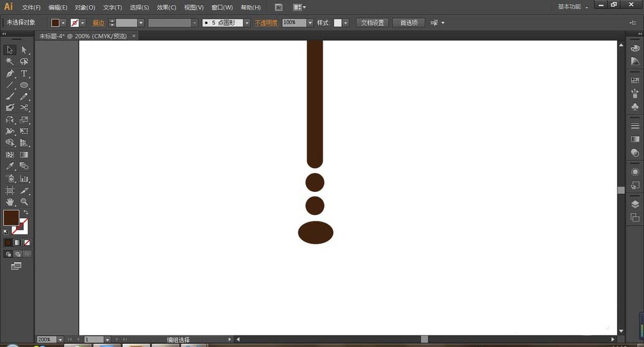Viewport: 644px width, 347px height.
Task: Choose the Eyedropper tool
Action: click(x=10, y=166)
